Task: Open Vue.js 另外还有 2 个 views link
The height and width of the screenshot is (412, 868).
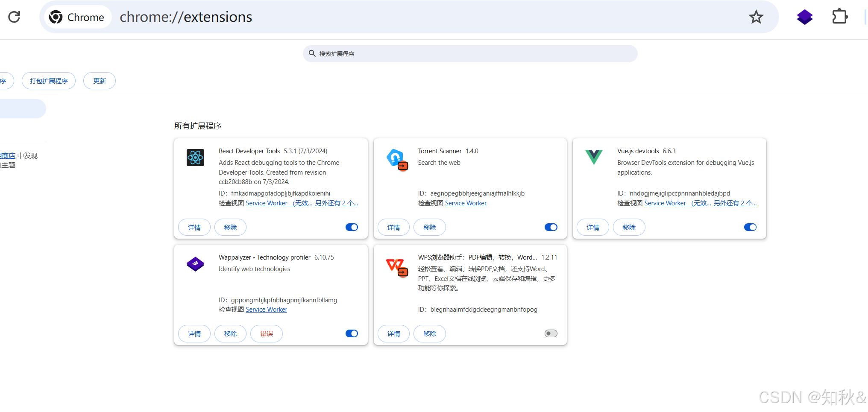Action: click(735, 203)
